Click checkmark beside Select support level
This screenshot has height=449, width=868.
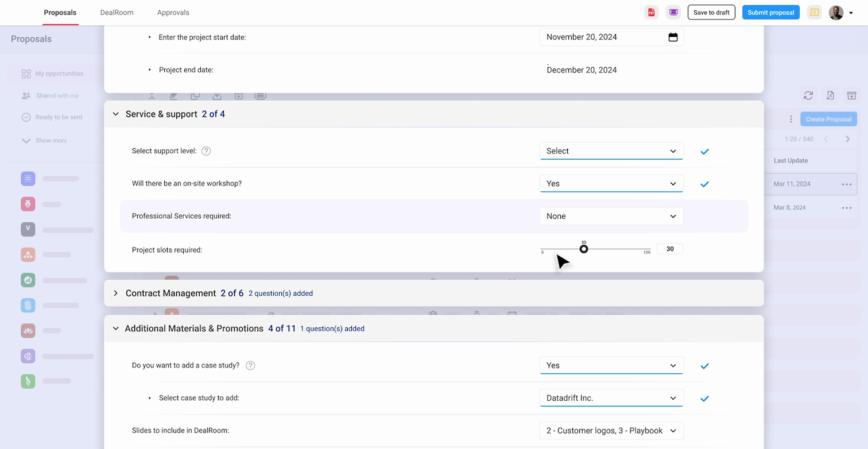(704, 152)
